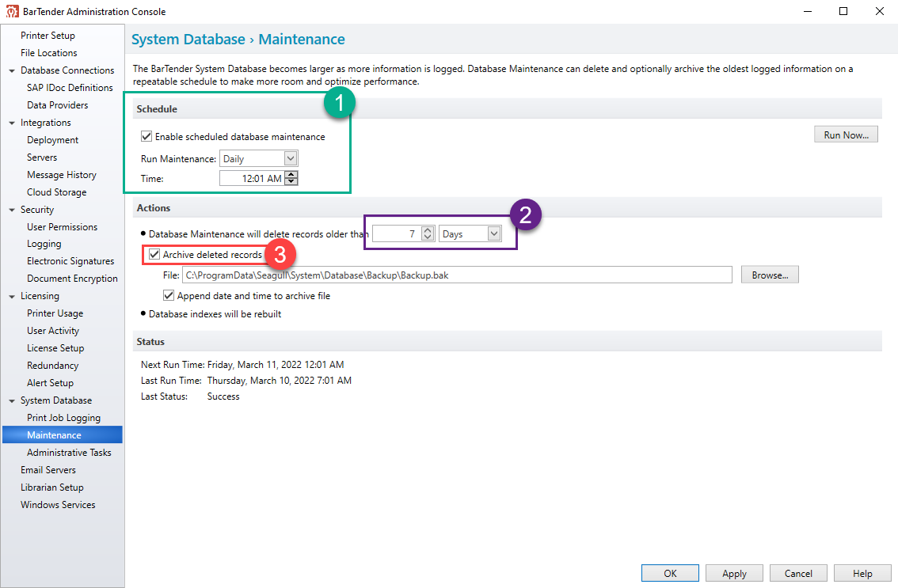Toggle Append date and time to archive file
898x588 pixels.
coord(169,295)
